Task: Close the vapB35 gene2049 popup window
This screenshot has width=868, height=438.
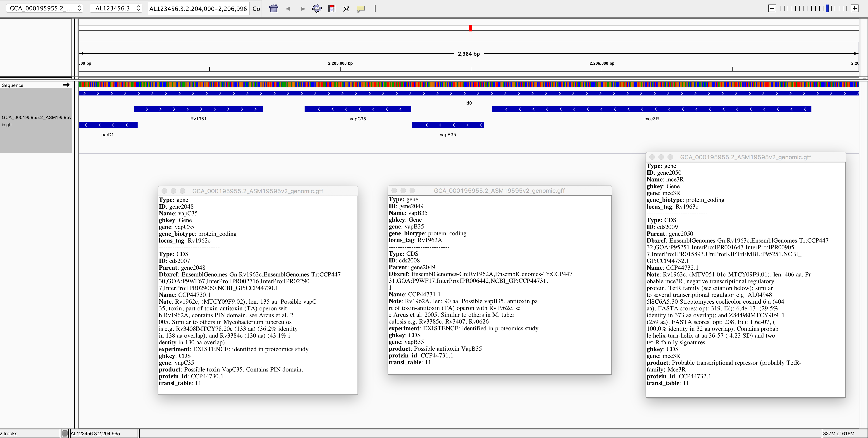Action: 394,191
